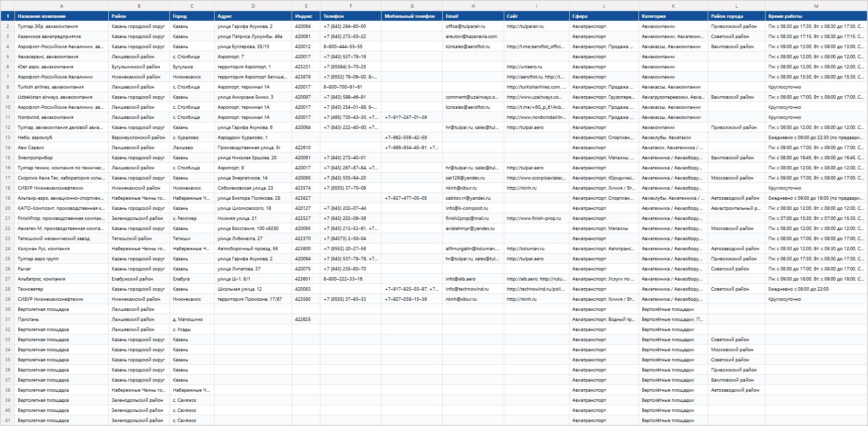
Task: Select the 'Техноветер' company cell
Action: (x=62, y=289)
